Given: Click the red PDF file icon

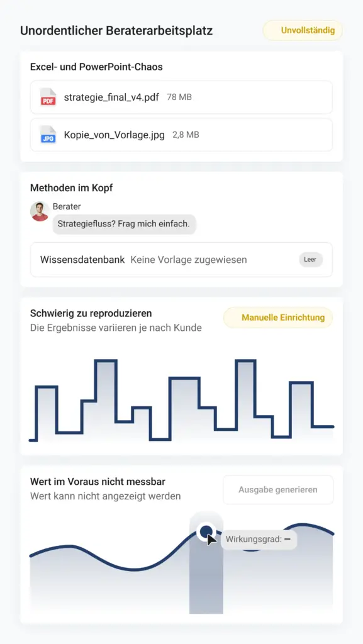Looking at the screenshot, I should coord(48,97).
